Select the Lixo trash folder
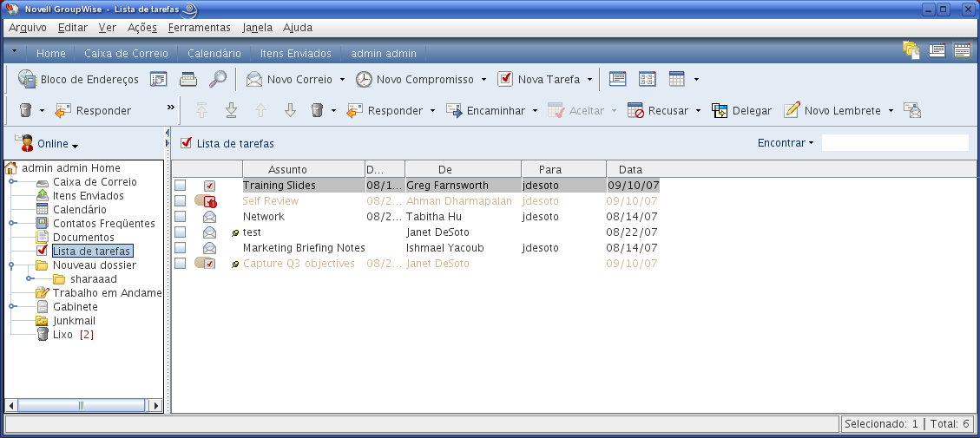Image resolution: width=980 pixels, height=438 pixels. [x=62, y=334]
